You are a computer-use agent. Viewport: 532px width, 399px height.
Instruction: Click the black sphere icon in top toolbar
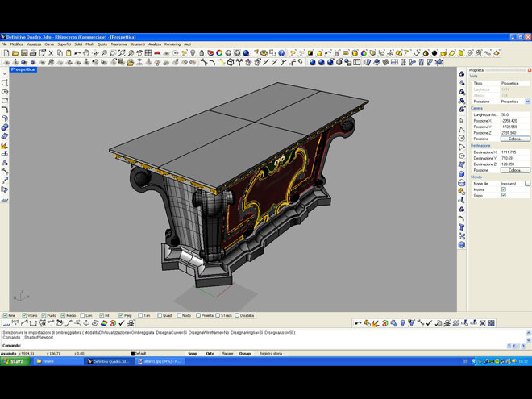coord(434,53)
